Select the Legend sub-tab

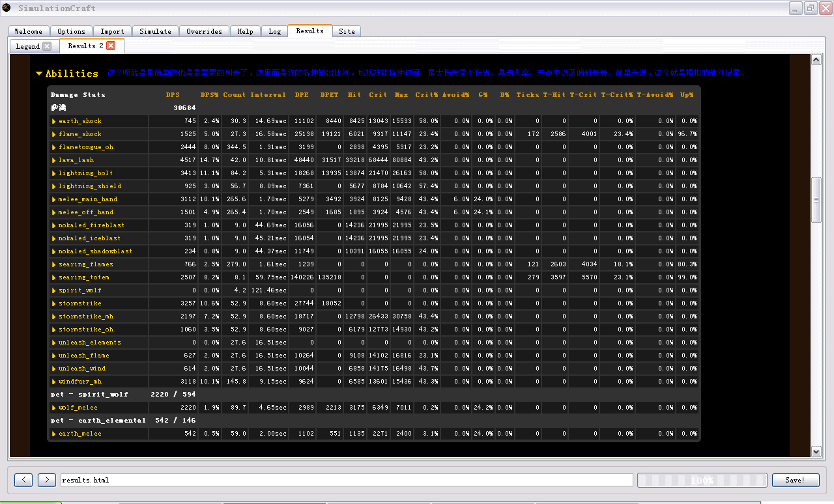28,46
